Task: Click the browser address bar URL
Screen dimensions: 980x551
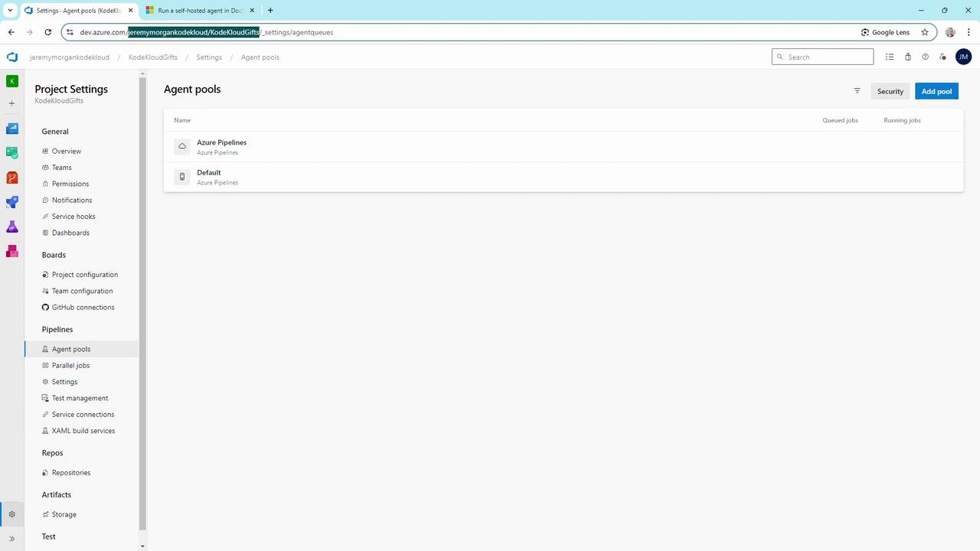Action: point(207,32)
